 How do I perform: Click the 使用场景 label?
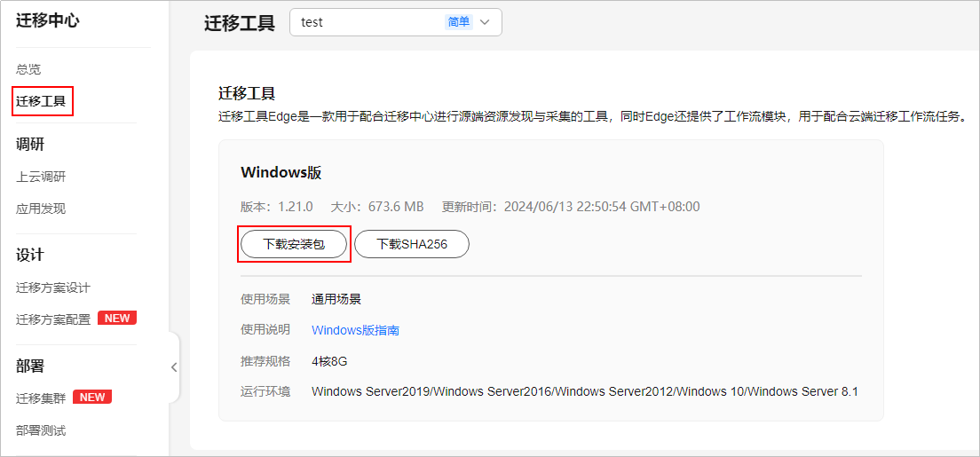(265, 299)
